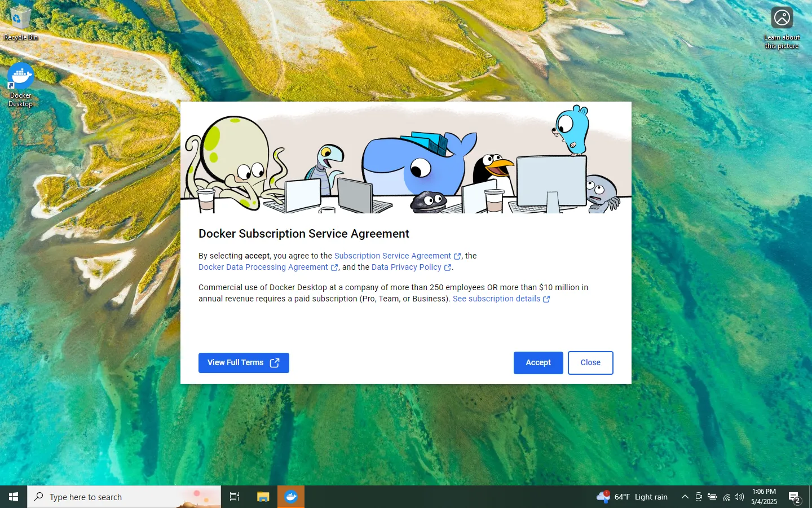Open the Docker whale icon on the taskbar
Viewport: 812px width, 508px height.
290,497
